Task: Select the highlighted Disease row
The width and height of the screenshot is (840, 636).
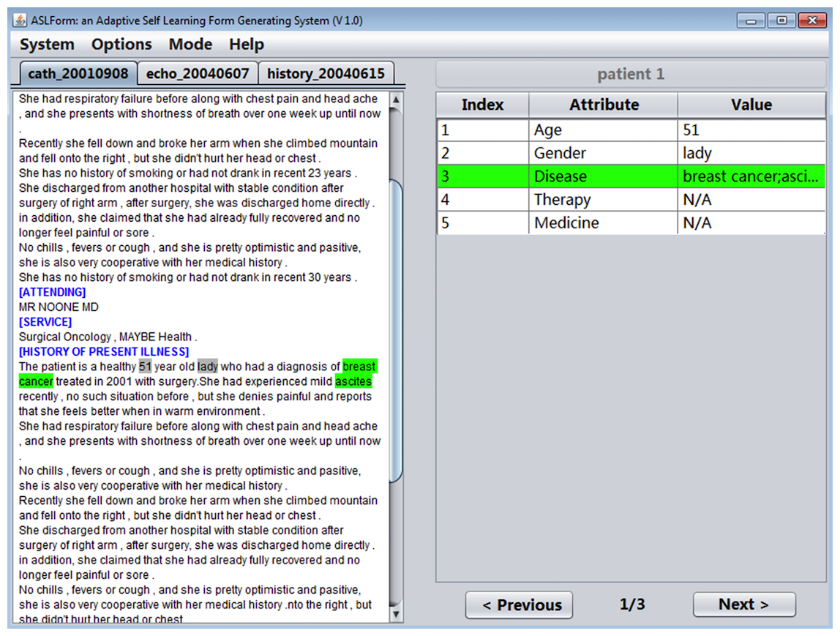Action: point(631,176)
